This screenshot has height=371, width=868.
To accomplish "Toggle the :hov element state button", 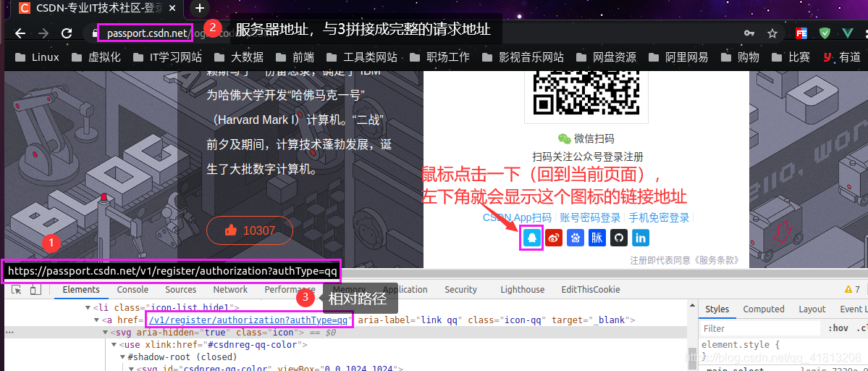I will tap(838, 328).
